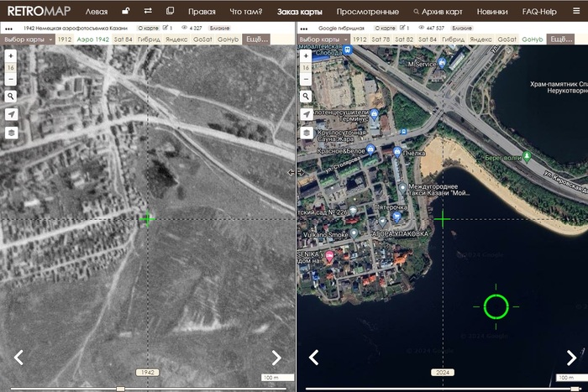Click the search magnifier on left map
Screen dimensions: 588x392
click(x=11, y=97)
